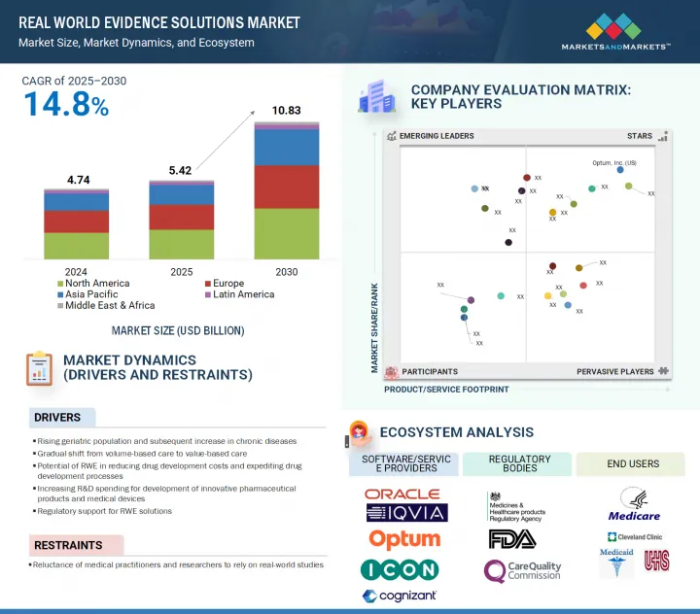Click the CareQuality Commission logo
Image resolution: width=700 pixels, height=614 pixels.
click(x=522, y=570)
